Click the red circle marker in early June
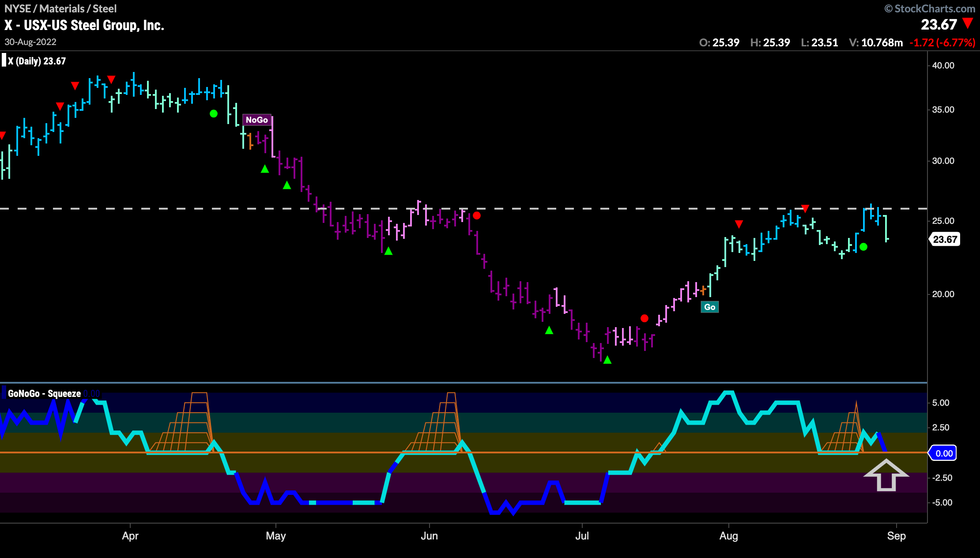Image resolution: width=980 pixels, height=558 pixels. (x=477, y=215)
